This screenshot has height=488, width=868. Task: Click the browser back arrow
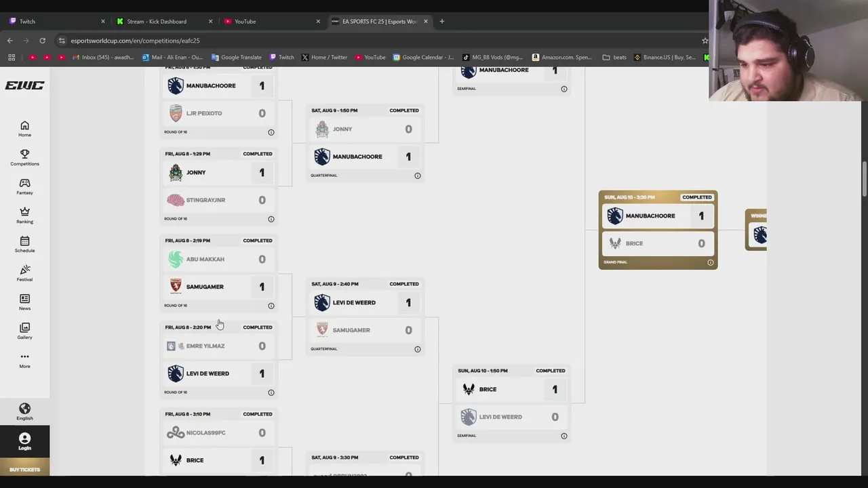(x=10, y=41)
